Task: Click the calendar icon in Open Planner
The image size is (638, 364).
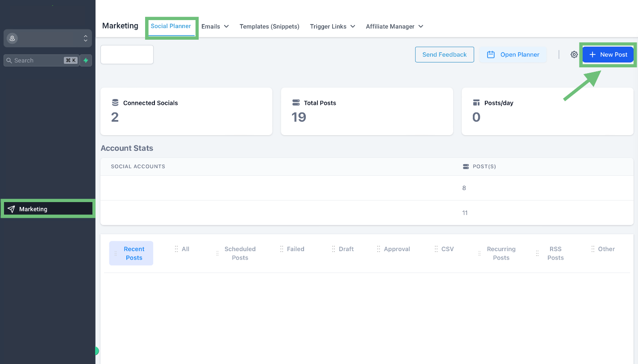Action: click(x=491, y=54)
